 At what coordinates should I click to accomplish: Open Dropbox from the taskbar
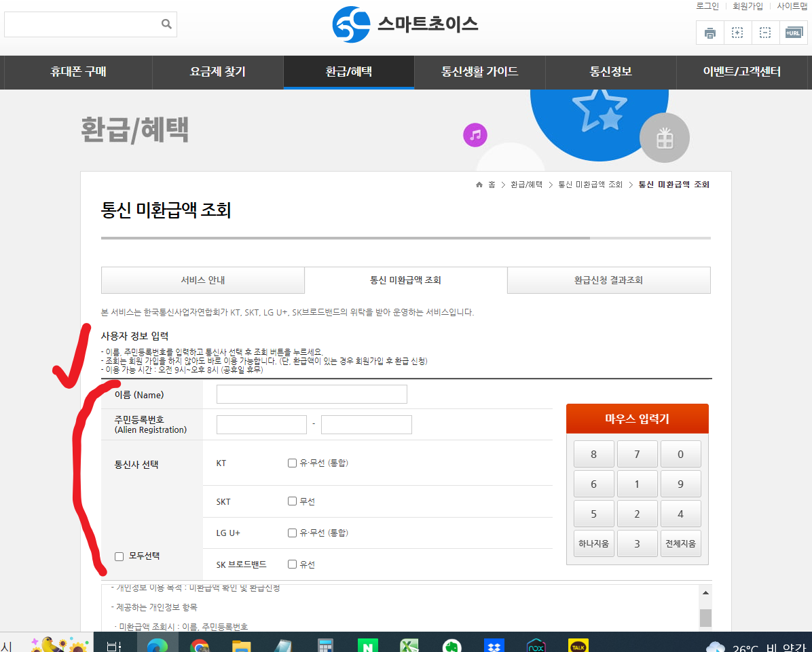click(494, 645)
